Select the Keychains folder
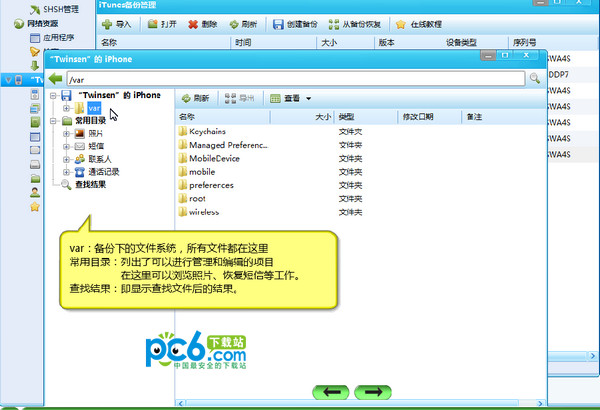The width and height of the screenshot is (600, 410). point(207,132)
